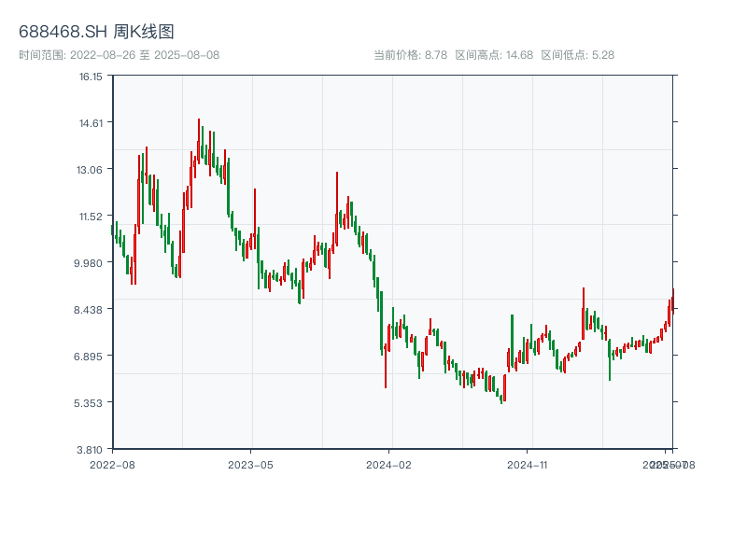Click the 2022-08 x-axis date label
This screenshot has width=747, height=560.
pos(112,464)
